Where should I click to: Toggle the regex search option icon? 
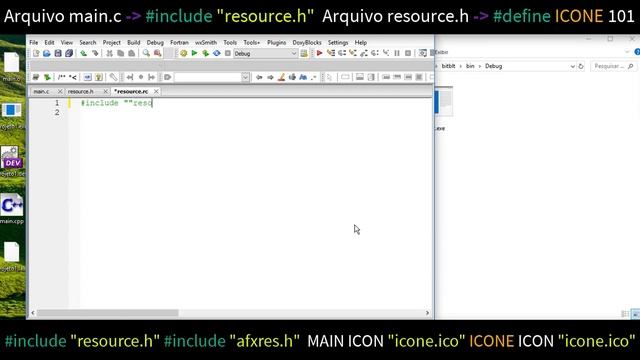(x=313, y=77)
